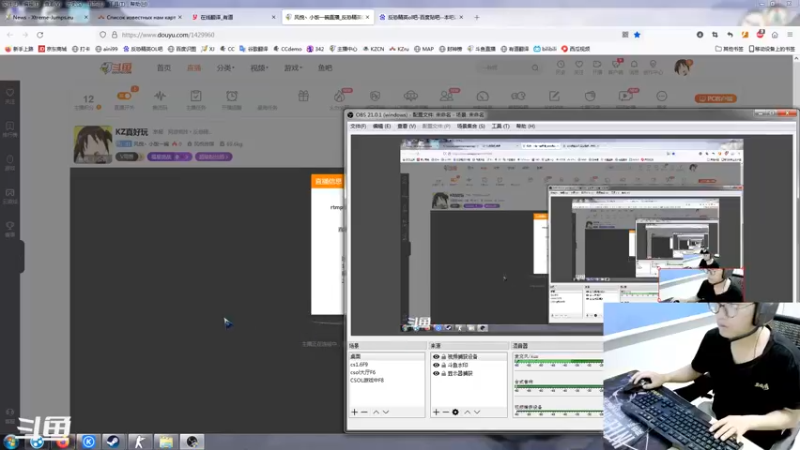Click the orange PC client button
The height and width of the screenshot is (450, 800).
coord(715,98)
